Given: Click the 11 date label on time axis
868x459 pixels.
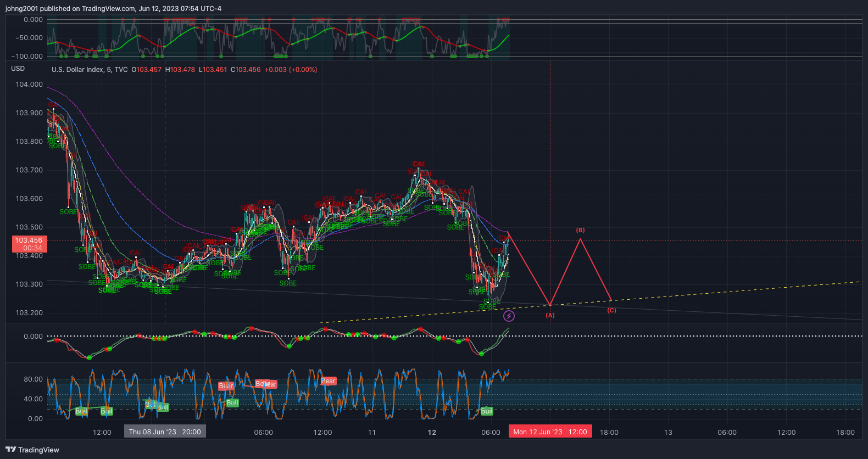Looking at the screenshot, I should (x=372, y=432).
